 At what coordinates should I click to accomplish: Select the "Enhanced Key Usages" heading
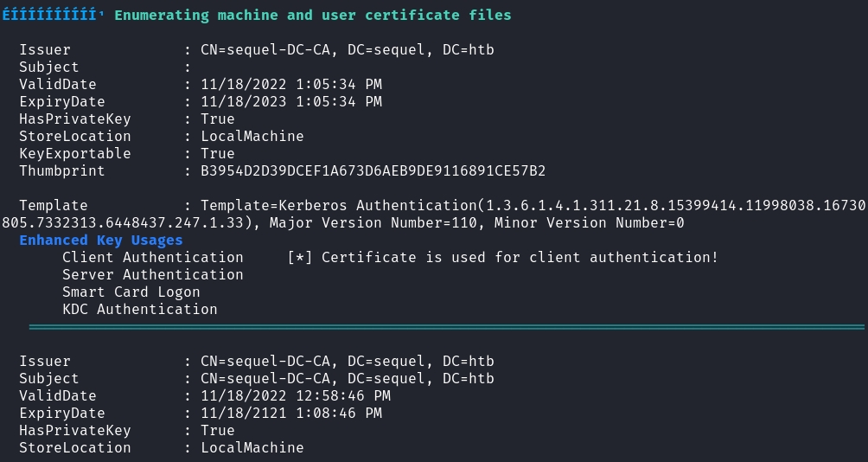click(101, 240)
